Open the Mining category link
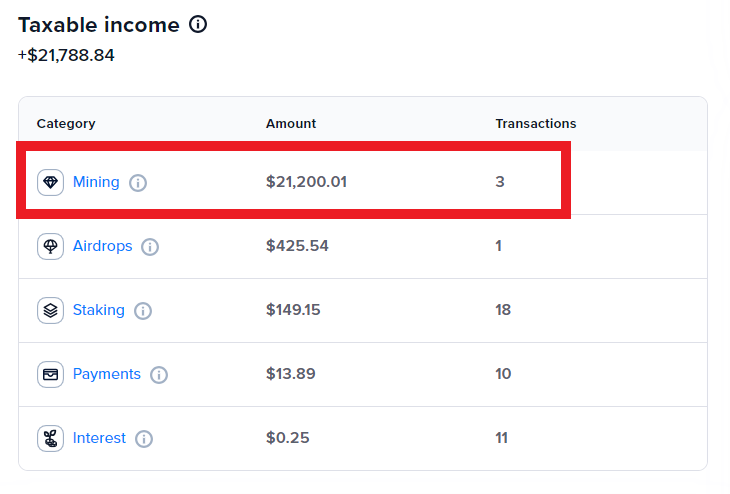The width and height of the screenshot is (730, 494). (96, 182)
